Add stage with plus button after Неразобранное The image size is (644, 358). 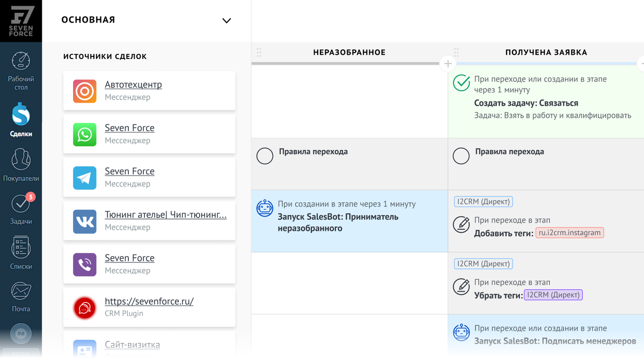click(448, 64)
